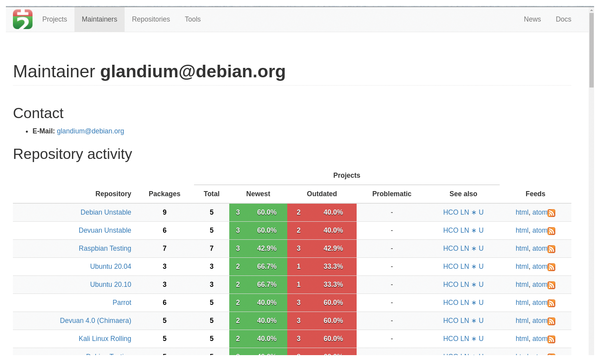The height and width of the screenshot is (361, 600).
Task: Open atom feed icon for Ubuntu 20.10
Action: 551,285
